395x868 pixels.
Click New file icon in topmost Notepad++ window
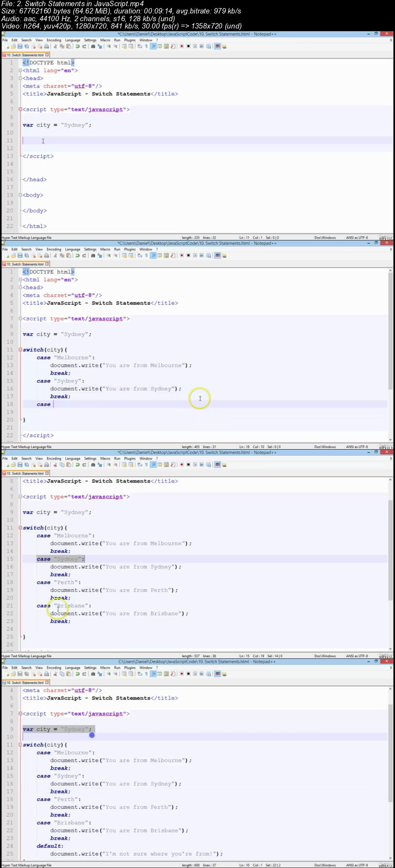coord(7,46)
